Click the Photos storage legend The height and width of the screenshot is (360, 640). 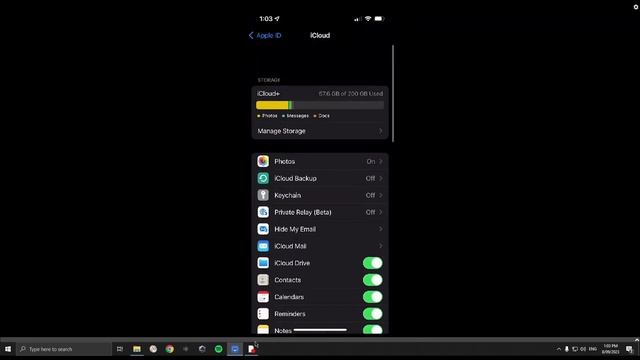coord(267,116)
